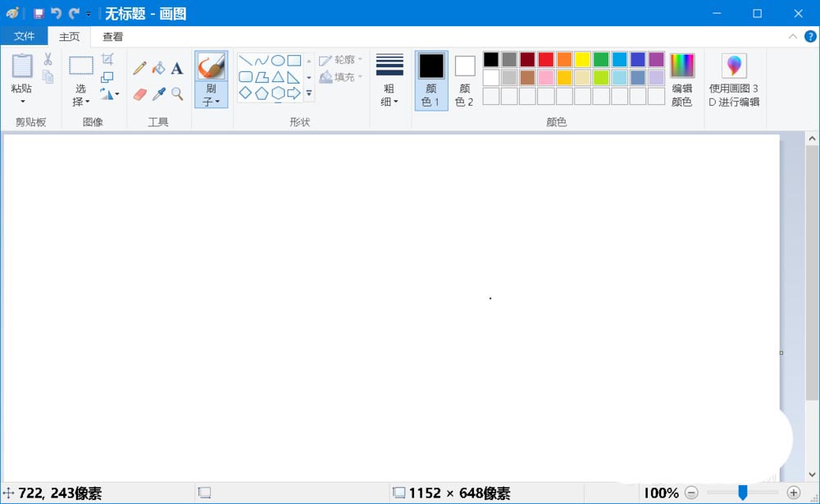Expand the Brushes (刷子) dropdown arrow
Screen dimensions: 820x504
tap(217, 102)
